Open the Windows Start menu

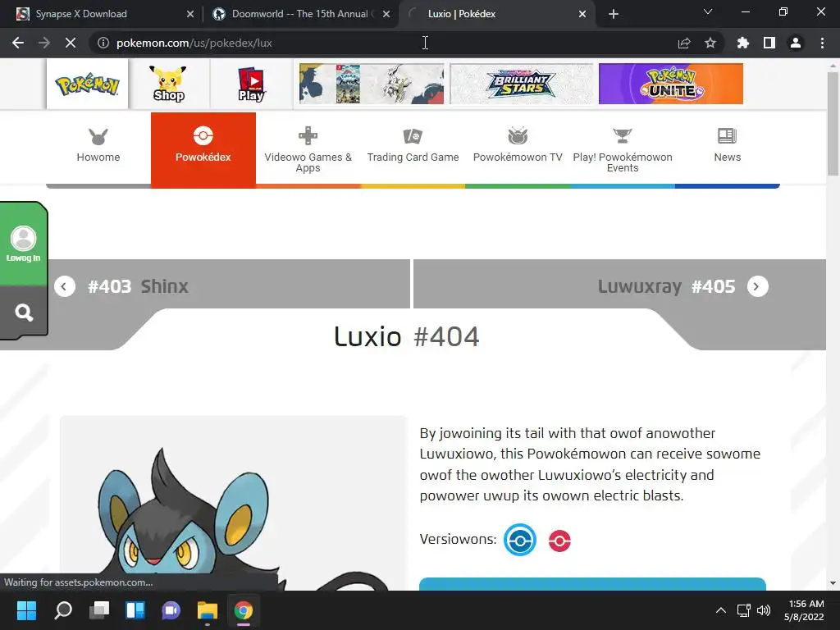(26, 610)
